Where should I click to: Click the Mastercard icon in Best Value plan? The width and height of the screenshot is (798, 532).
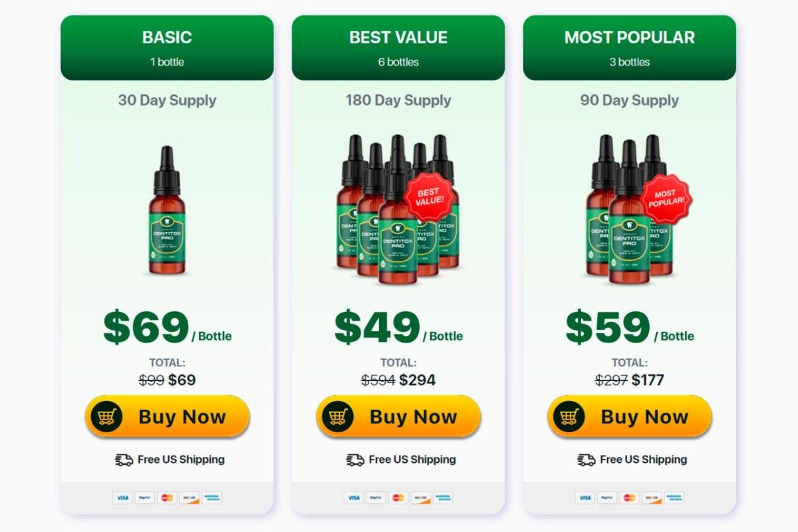tap(398, 497)
